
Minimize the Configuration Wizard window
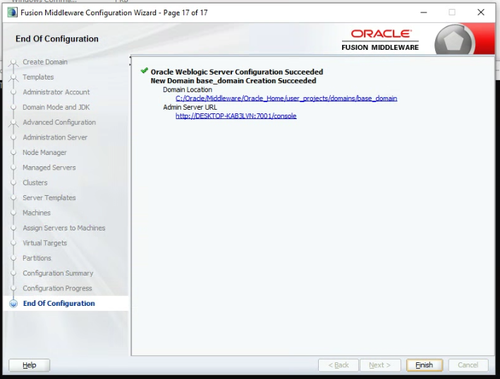pos(424,12)
